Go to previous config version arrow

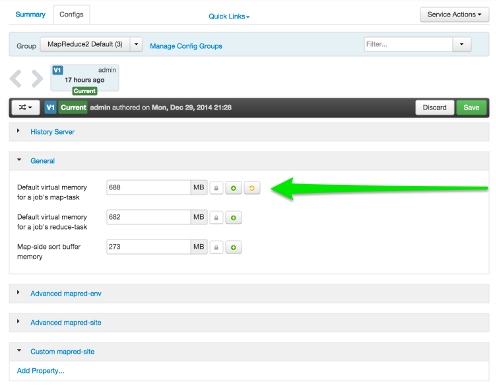[16, 79]
